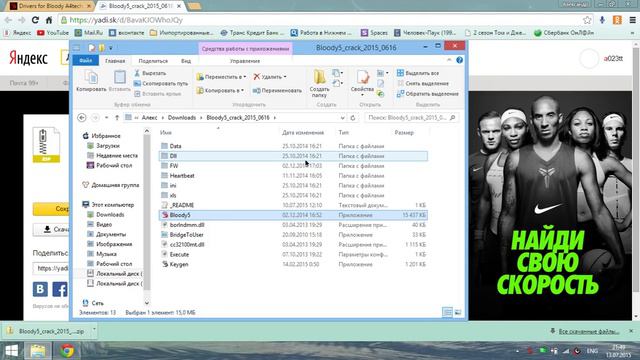Open the Move to (Переместить в) dropdown
Image resolution: width=640 pixels, height=360 pixels.
tap(221, 77)
